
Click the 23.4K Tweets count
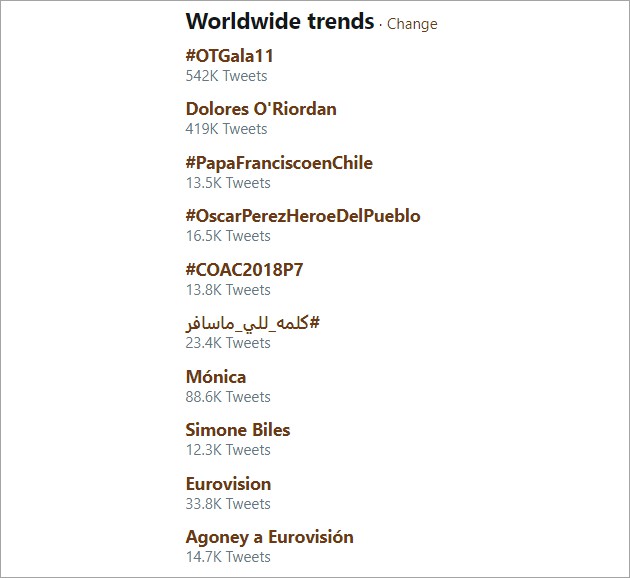point(228,343)
